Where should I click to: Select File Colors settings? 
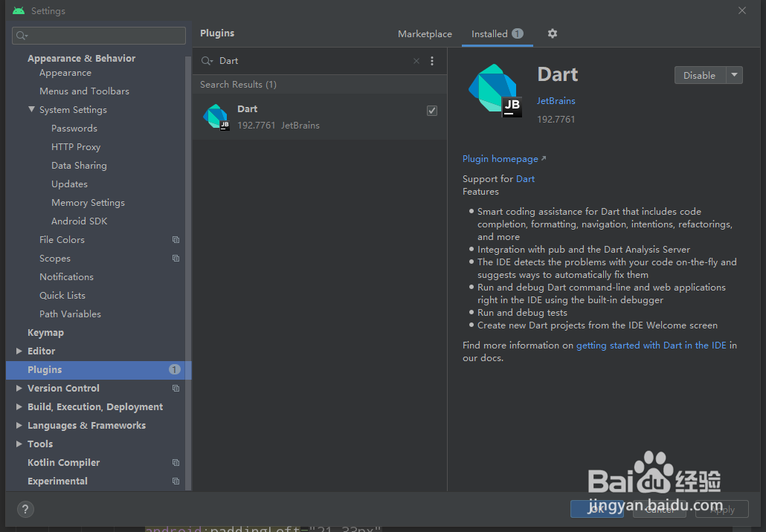(x=62, y=240)
